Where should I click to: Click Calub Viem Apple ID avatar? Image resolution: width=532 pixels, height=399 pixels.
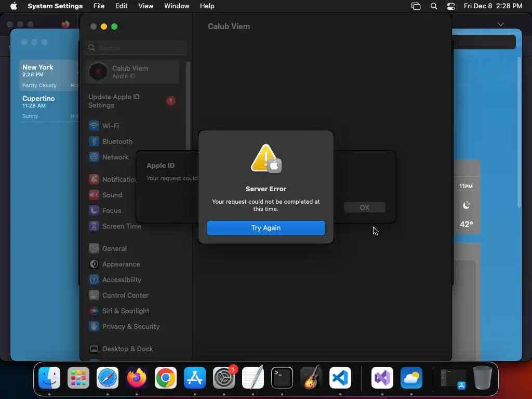tap(98, 72)
